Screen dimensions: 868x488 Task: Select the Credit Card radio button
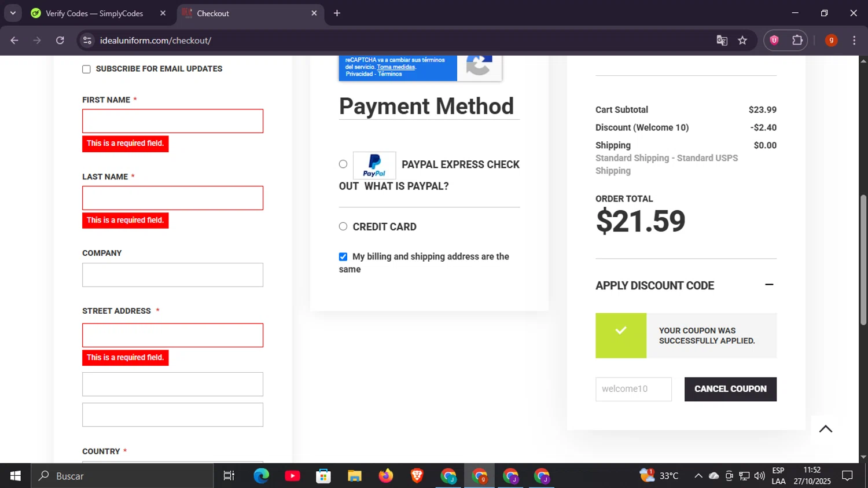pos(343,226)
